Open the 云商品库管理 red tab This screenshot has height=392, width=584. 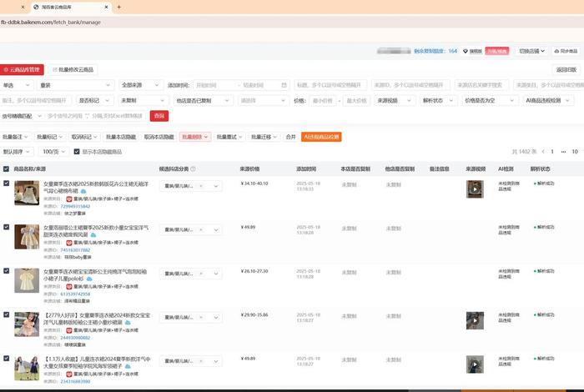click(22, 69)
